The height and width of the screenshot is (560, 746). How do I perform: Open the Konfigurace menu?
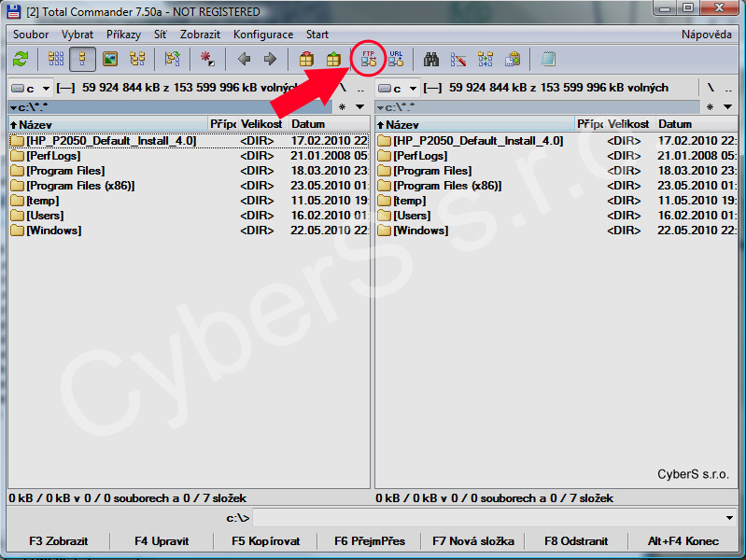263,35
